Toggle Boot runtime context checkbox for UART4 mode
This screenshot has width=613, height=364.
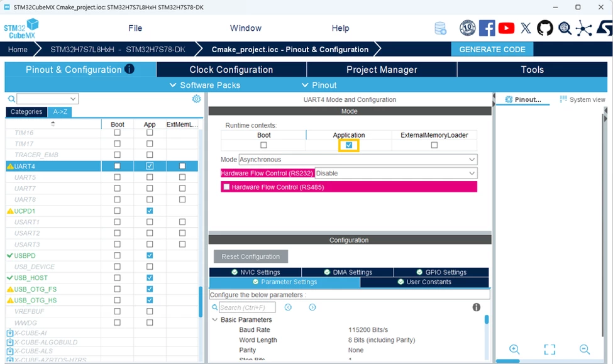click(264, 145)
